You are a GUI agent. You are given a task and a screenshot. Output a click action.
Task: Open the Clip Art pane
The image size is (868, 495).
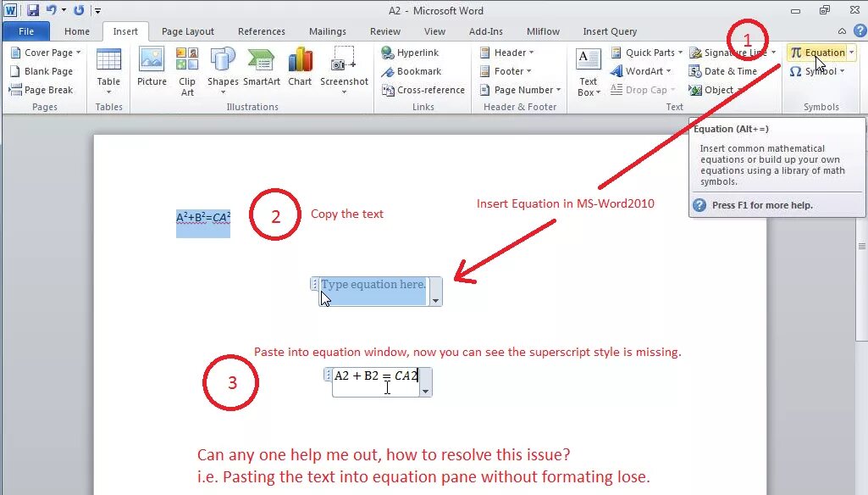(x=187, y=71)
